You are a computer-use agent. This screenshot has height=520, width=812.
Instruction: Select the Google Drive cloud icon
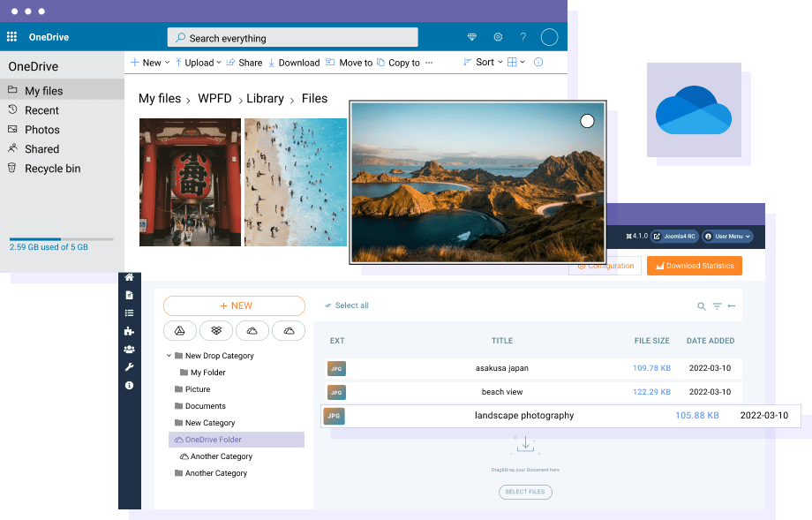coord(180,330)
